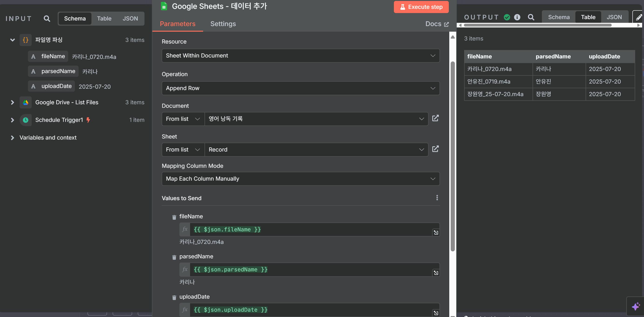Click the green success check in OUTPUT header
Viewport: 644px width, 317px height.
pyautogui.click(x=507, y=17)
